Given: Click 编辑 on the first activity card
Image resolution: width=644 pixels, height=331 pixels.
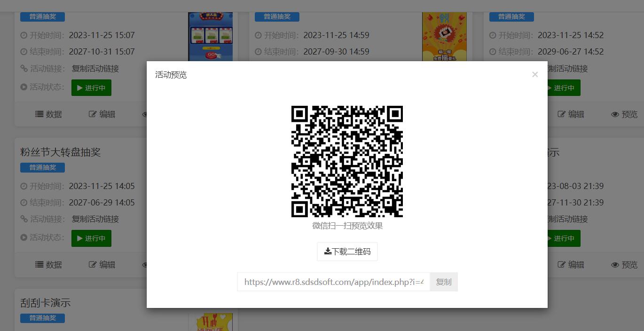Looking at the screenshot, I should pyautogui.click(x=102, y=114).
